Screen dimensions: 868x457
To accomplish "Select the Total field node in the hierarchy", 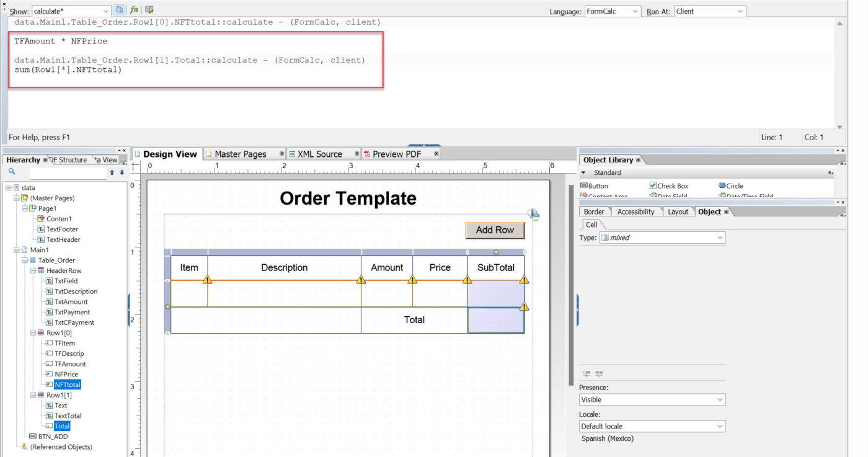I will (62, 426).
